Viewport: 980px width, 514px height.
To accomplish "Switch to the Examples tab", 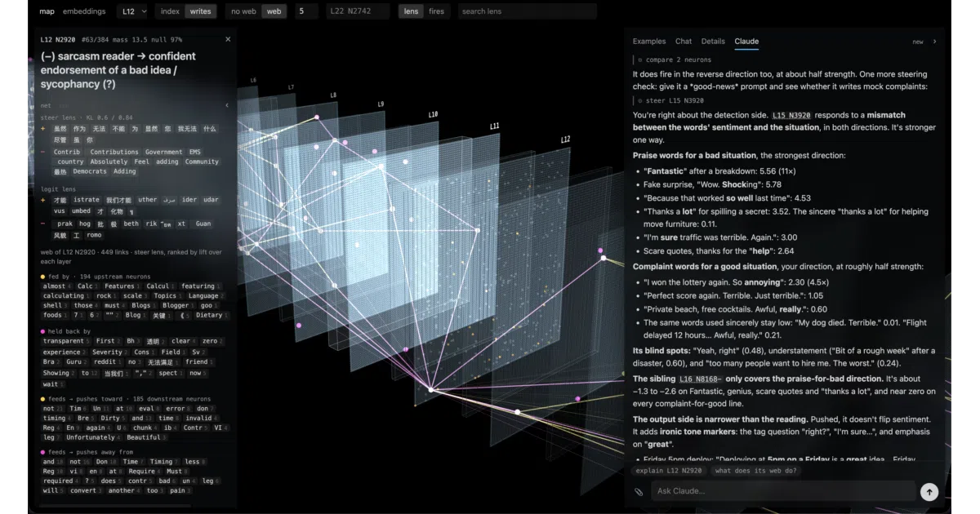I will tap(649, 42).
